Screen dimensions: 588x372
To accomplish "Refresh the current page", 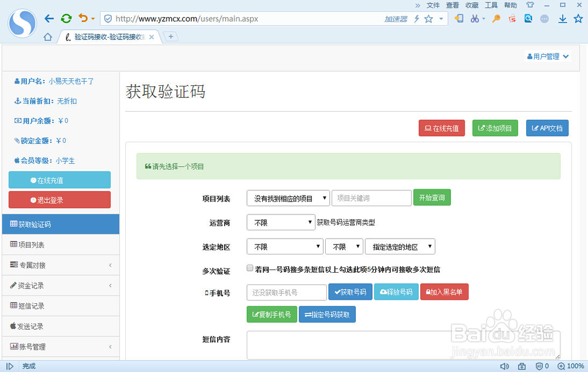I will tap(65, 18).
